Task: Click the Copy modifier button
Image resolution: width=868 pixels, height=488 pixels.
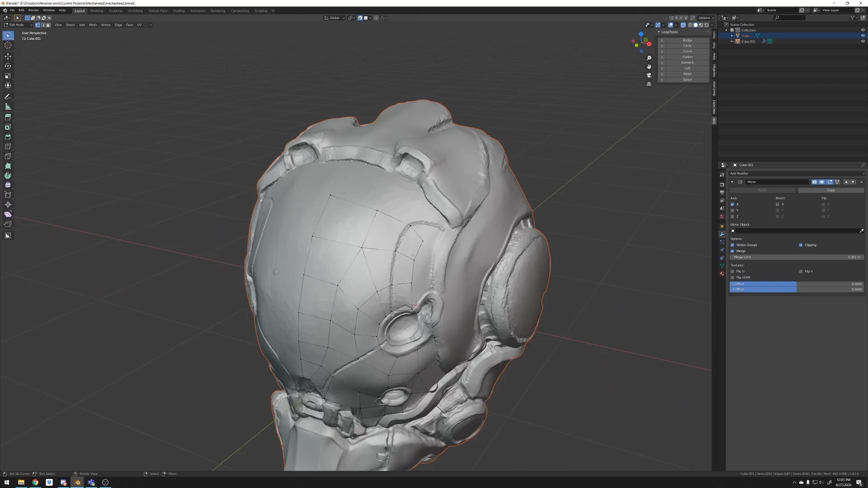Action: pyautogui.click(x=830, y=190)
